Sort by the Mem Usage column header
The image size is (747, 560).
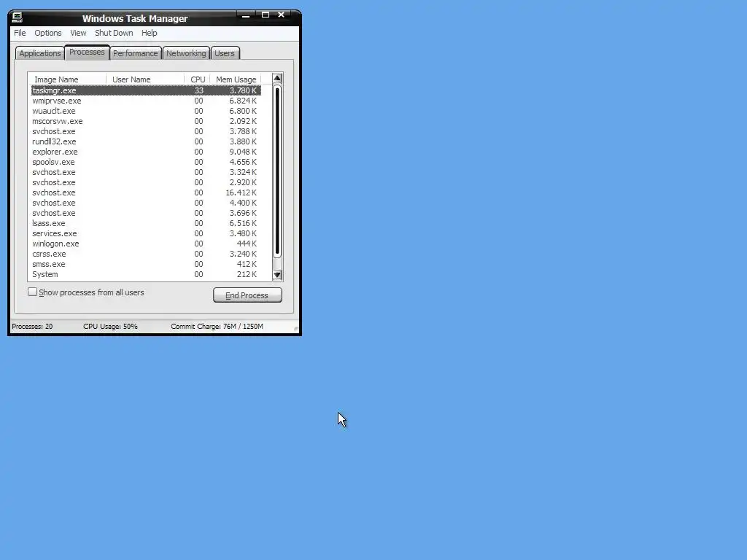click(236, 79)
